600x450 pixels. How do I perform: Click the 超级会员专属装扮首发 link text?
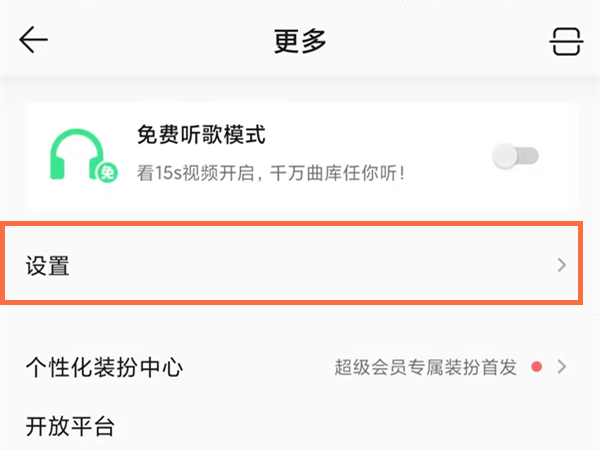(425, 367)
